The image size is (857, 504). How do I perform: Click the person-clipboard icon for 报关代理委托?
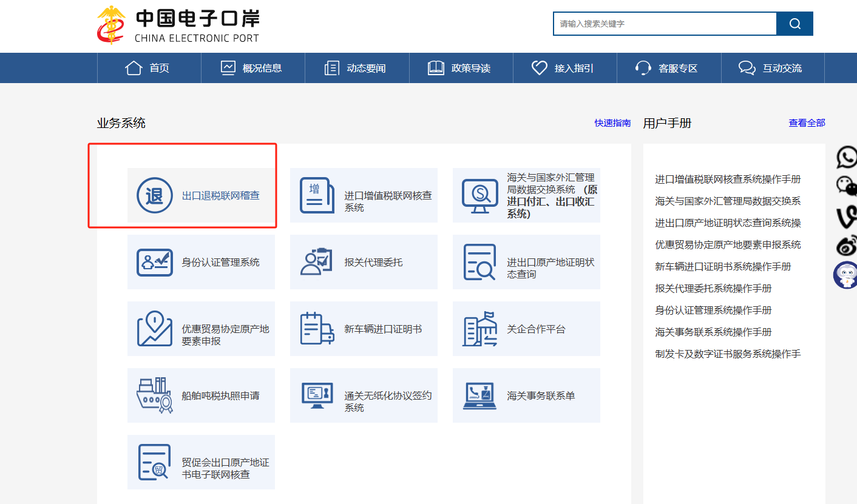[x=317, y=262]
